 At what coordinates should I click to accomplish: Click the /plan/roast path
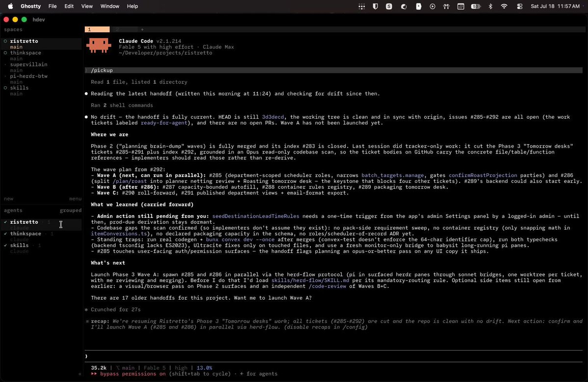click(130, 180)
